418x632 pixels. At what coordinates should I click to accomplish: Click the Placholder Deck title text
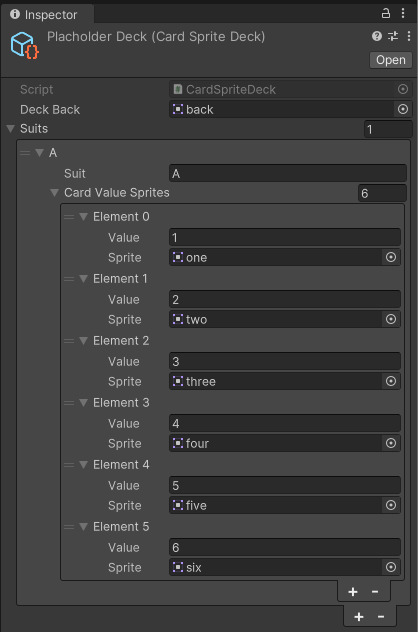(x=156, y=37)
